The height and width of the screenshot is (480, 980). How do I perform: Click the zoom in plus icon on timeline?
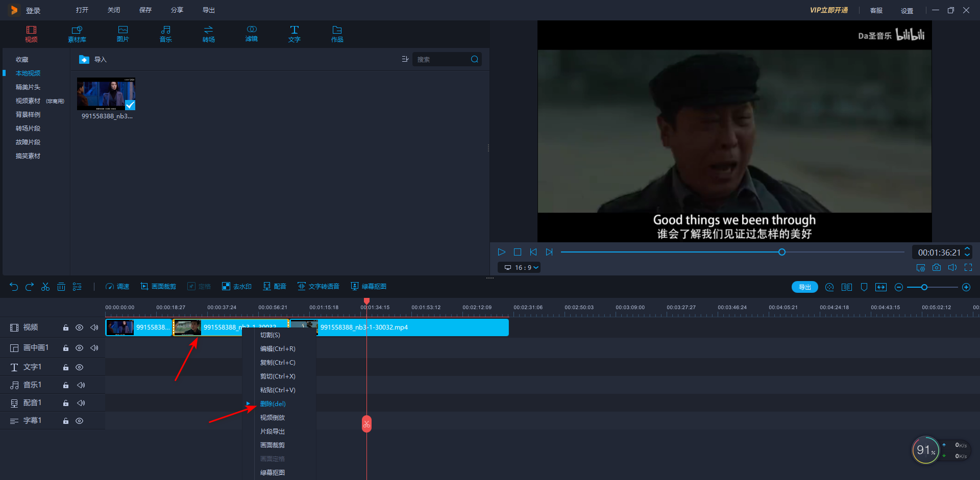[966, 287]
